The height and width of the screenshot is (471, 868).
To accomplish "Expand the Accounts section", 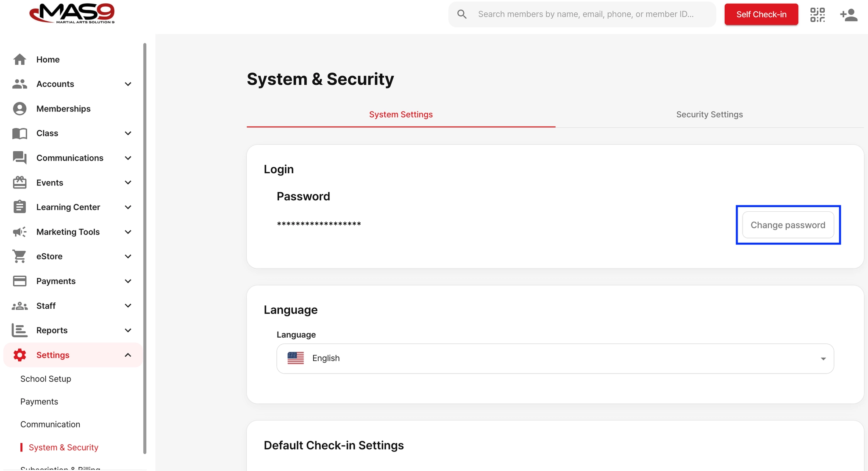I will click(x=128, y=84).
